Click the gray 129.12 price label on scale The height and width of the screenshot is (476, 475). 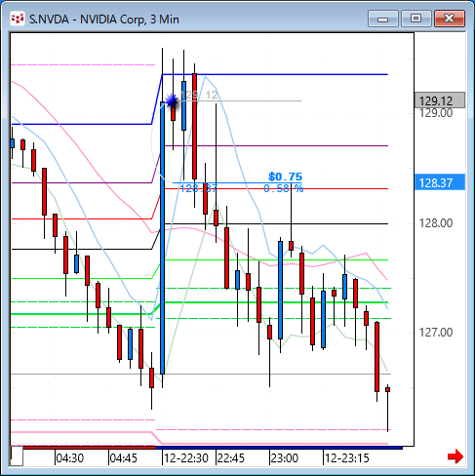(440, 100)
